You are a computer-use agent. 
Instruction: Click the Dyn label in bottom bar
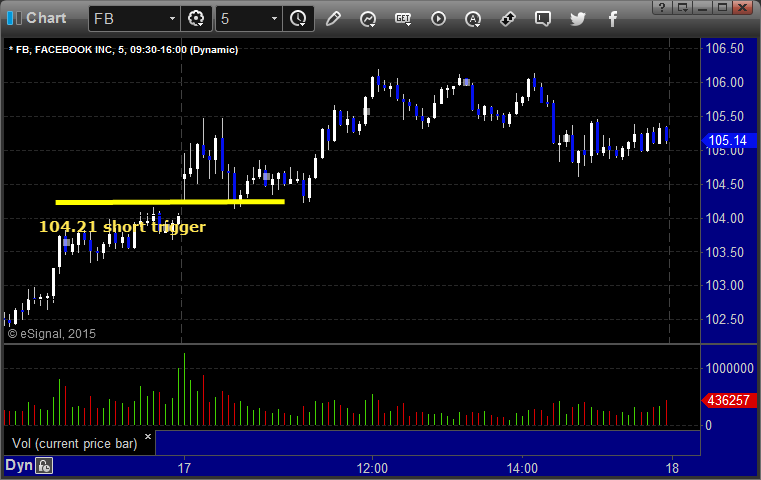pyautogui.click(x=19, y=465)
